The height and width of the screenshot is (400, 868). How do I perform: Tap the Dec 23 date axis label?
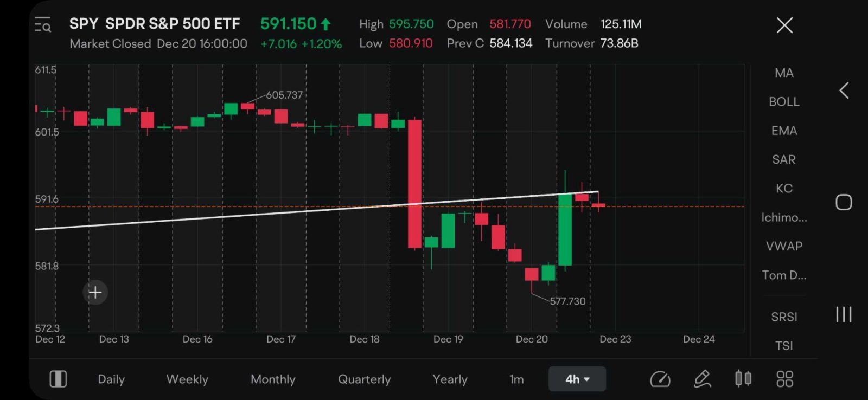[615, 339]
